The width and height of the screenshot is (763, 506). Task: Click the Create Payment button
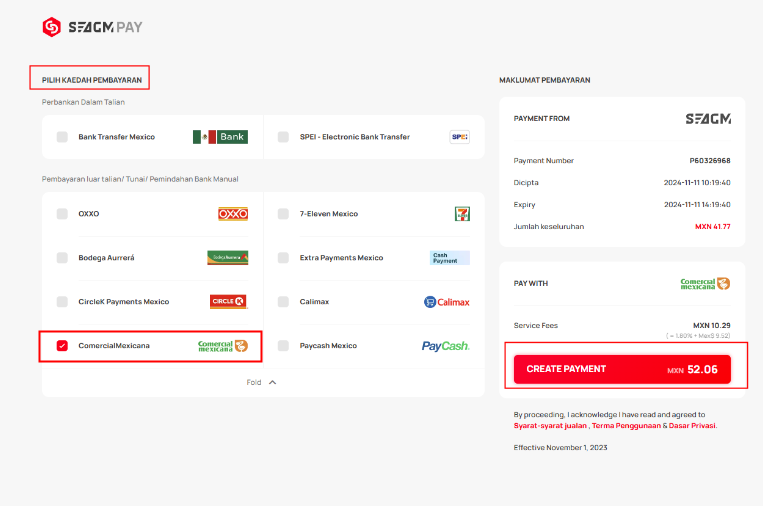tap(622, 369)
